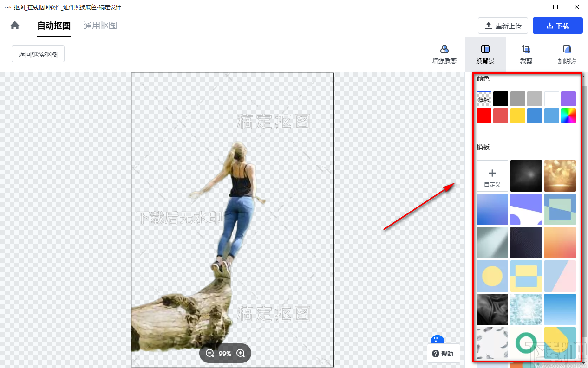Open the 帮助 help button

tap(443, 354)
